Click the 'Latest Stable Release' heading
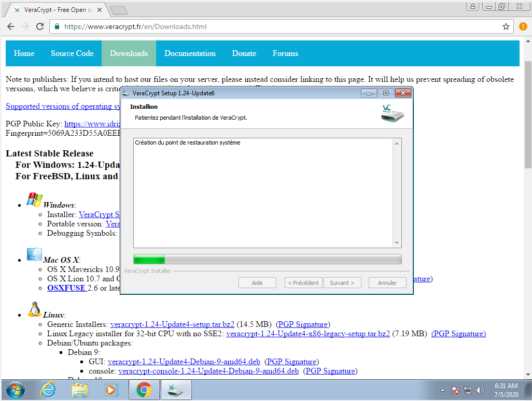 pos(50,153)
